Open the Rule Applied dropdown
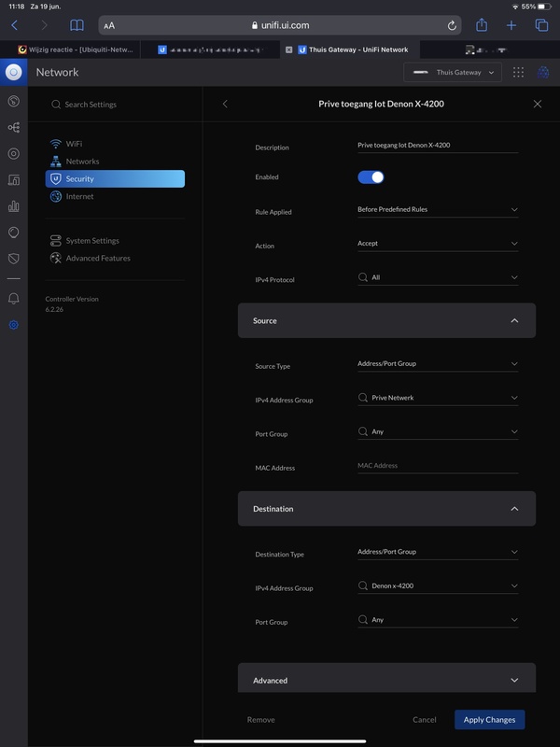The image size is (560, 747). tap(437, 210)
